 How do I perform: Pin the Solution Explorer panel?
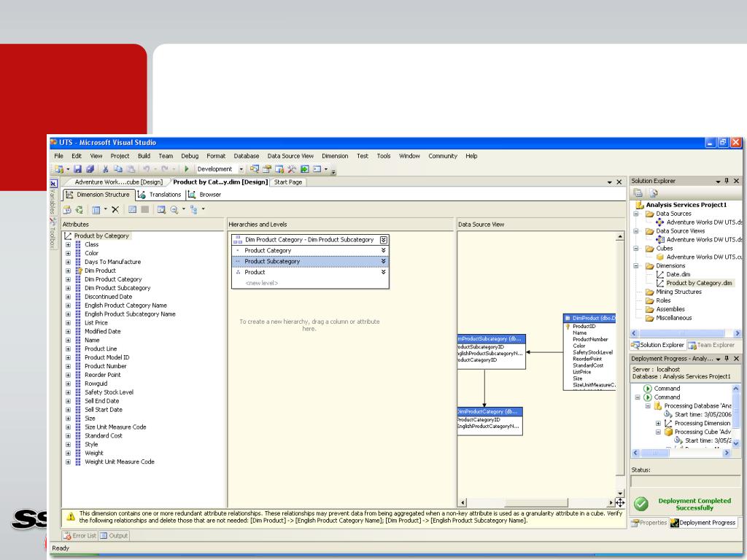coord(727,181)
